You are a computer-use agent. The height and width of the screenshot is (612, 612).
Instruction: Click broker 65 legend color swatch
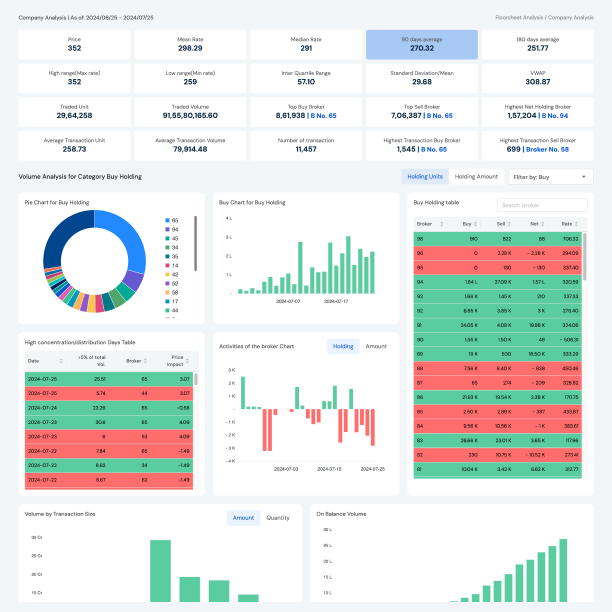(166, 219)
